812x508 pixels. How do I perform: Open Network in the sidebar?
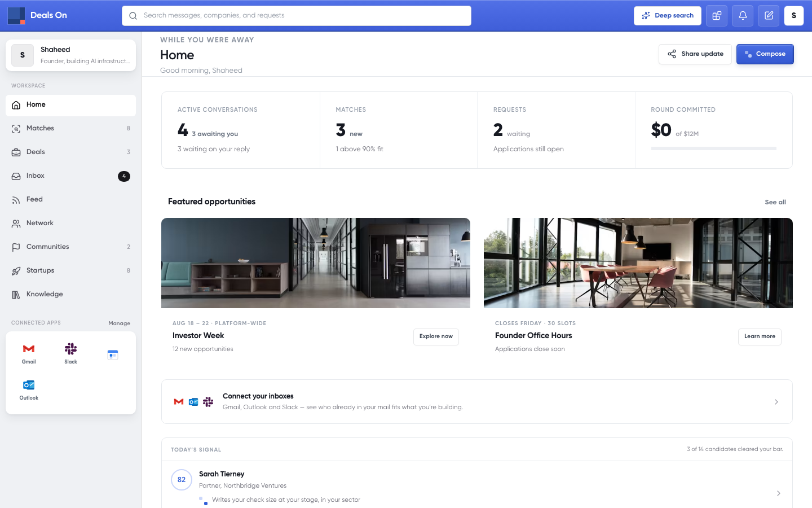click(70, 224)
